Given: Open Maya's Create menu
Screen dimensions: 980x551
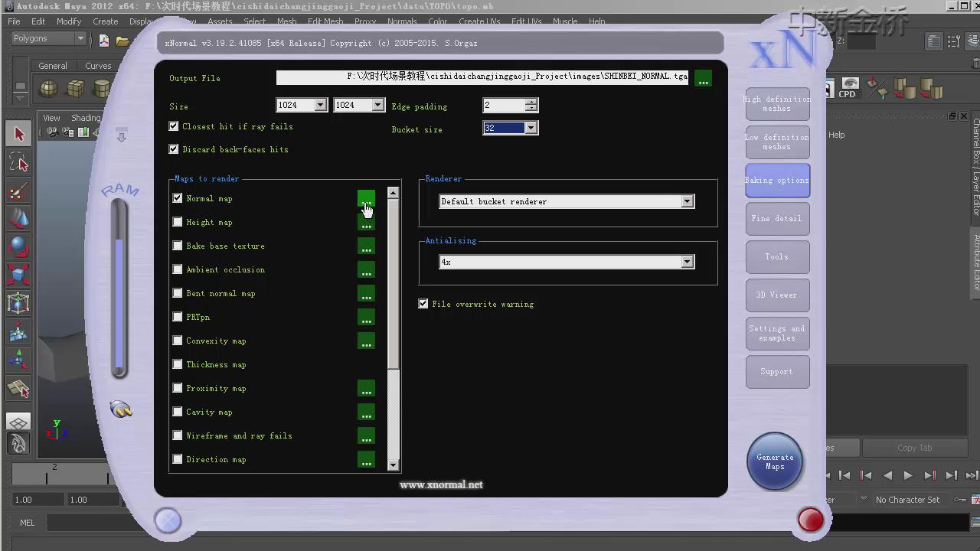Looking at the screenshot, I should coord(106,21).
